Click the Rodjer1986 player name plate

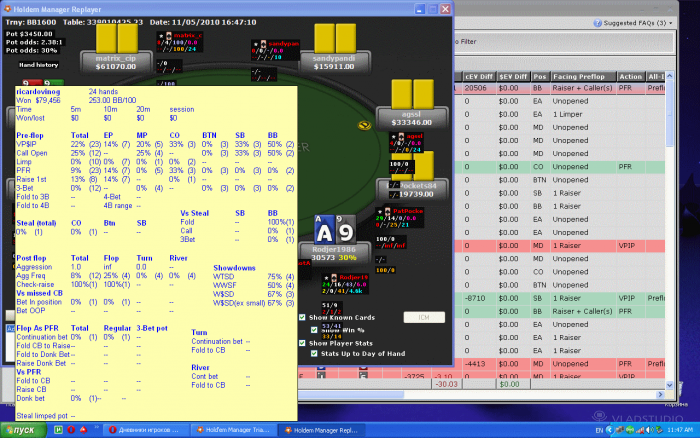click(x=334, y=254)
